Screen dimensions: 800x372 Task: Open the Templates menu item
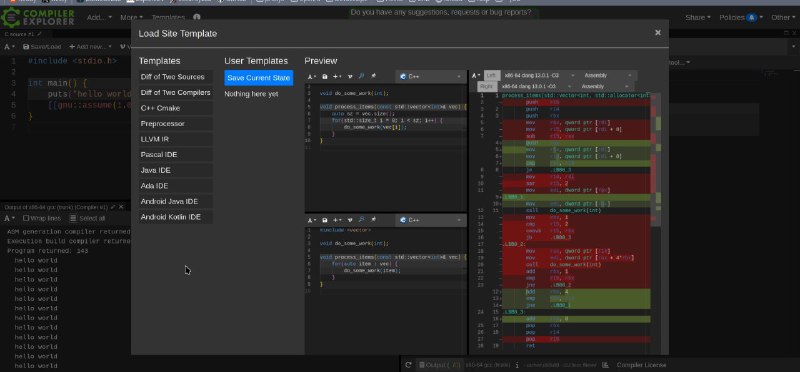(x=168, y=17)
